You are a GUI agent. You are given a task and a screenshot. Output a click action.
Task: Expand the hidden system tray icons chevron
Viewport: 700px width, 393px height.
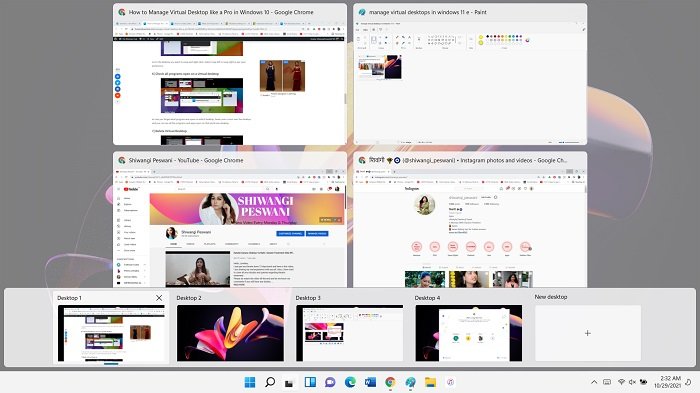tap(594, 382)
